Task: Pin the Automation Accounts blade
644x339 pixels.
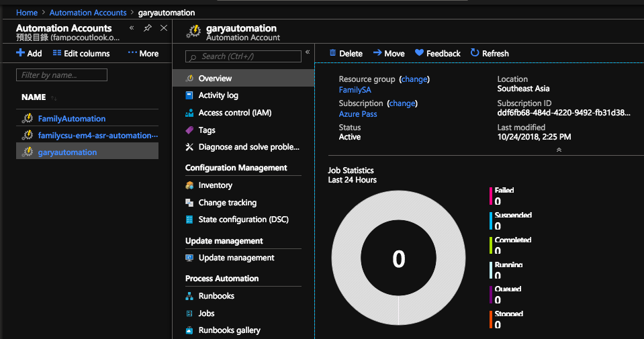Action: (x=148, y=28)
